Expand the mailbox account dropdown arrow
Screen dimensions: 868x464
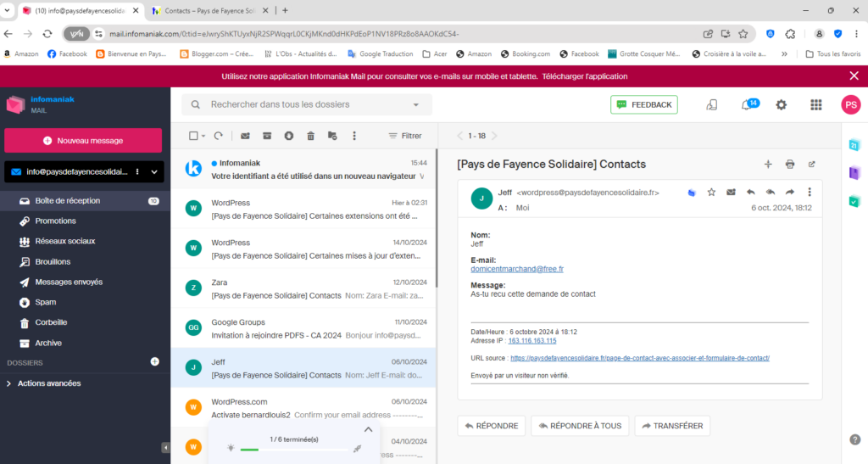[x=154, y=172]
